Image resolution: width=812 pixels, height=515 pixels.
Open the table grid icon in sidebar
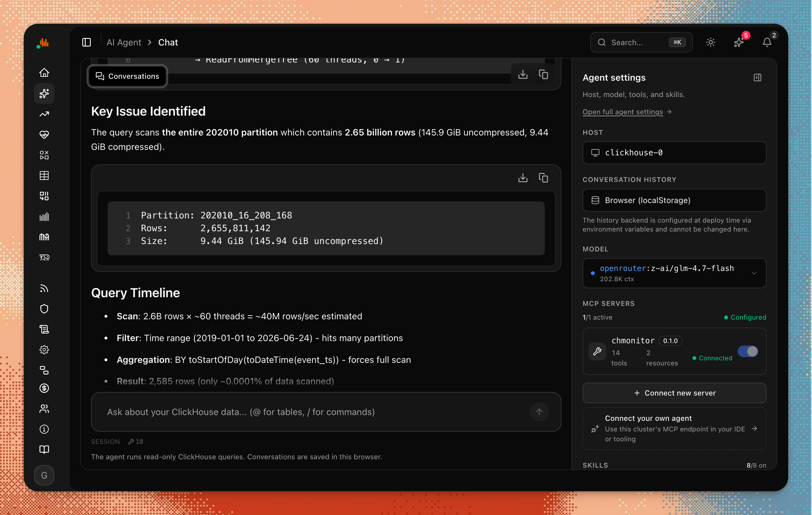click(44, 176)
